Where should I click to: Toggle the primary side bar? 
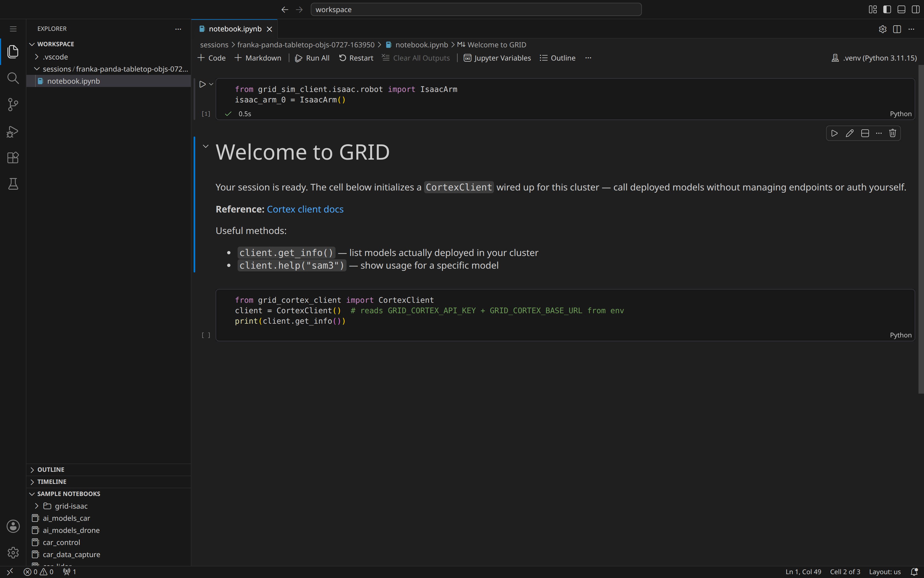[887, 10]
